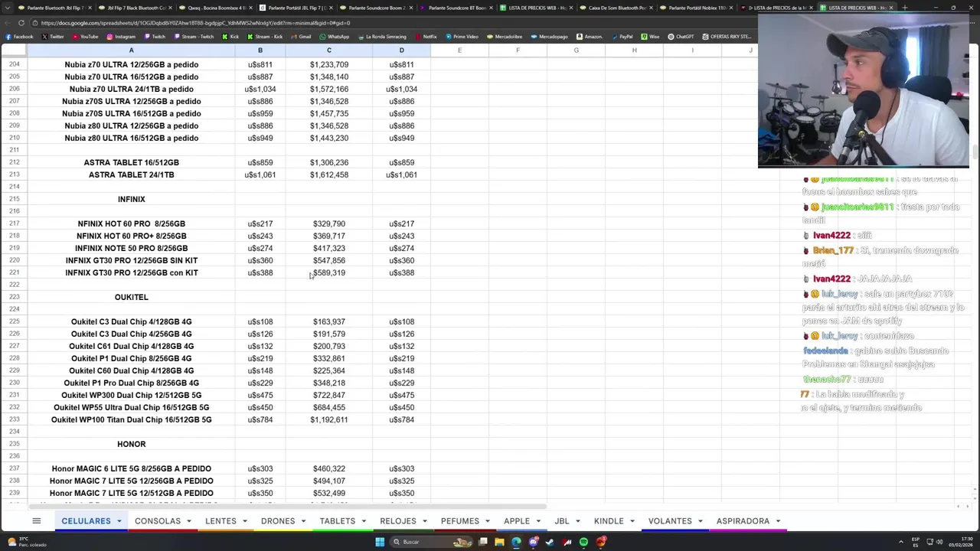Screen dimensions: 980x551
Task: Select the OUKITEL section heading cell
Action: coord(131,297)
